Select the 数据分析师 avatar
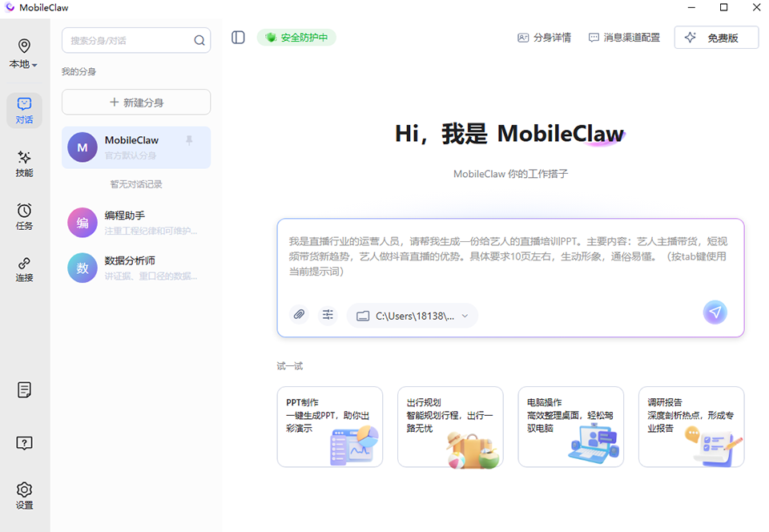 [136, 268]
